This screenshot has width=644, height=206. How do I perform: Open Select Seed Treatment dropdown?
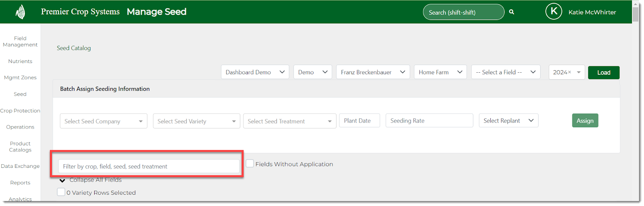tap(290, 121)
